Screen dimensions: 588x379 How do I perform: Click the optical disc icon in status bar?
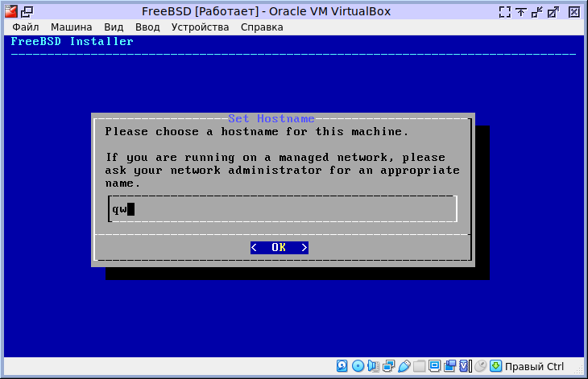tap(358, 366)
